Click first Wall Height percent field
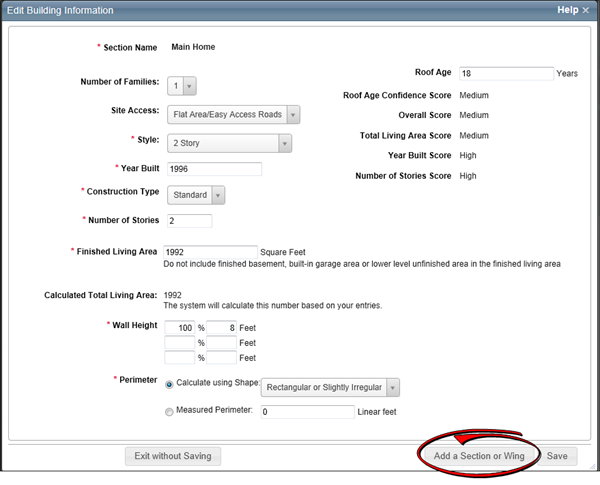This screenshot has height=485, width=600. pos(179,327)
